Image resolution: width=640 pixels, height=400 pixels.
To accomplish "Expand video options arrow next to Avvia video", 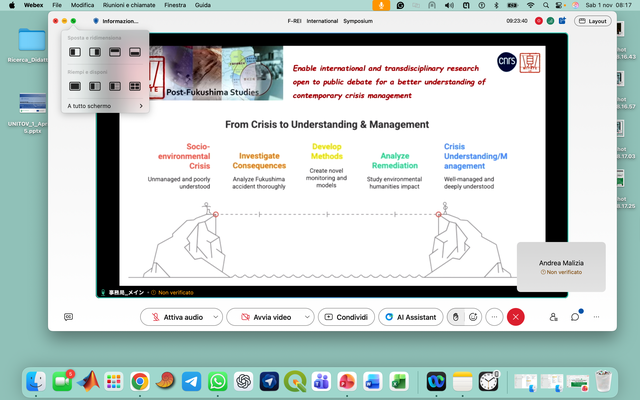I will pyautogui.click(x=307, y=317).
